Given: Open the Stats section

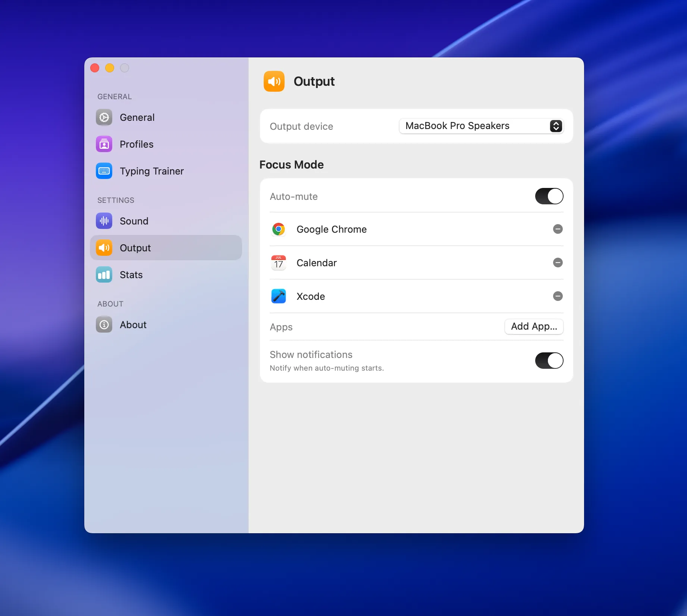Looking at the screenshot, I should (166, 275).
